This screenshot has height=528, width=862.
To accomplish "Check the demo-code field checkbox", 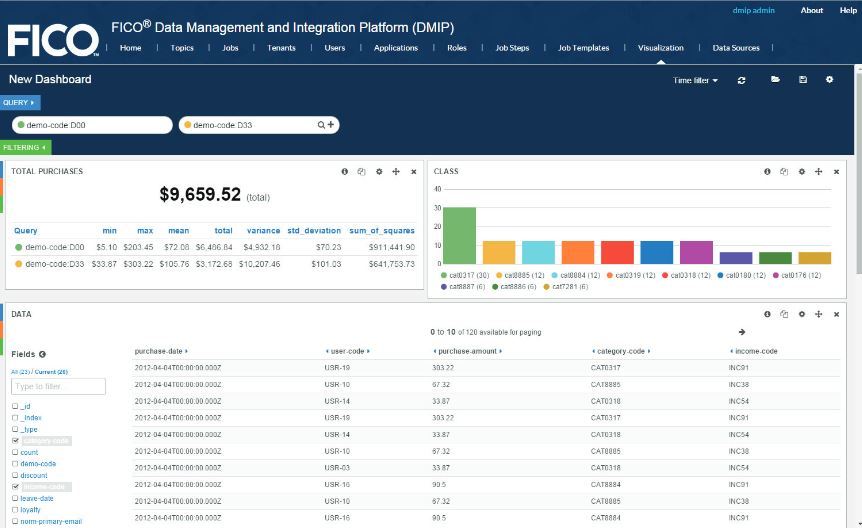I will pyautogui.click(x=15, y=464).
